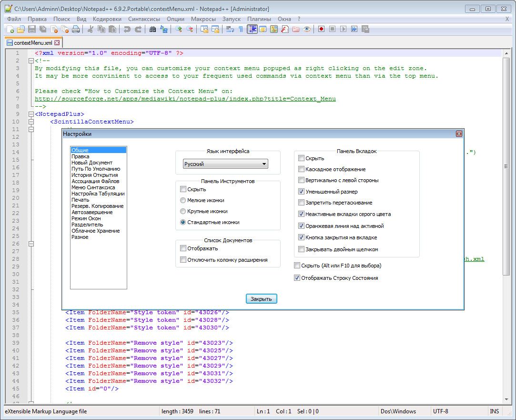This screenshot has width=516, height=420.
Task: Enable the Скрыть checkbox under Панель Инструментов
Action: tap(183, 189)
